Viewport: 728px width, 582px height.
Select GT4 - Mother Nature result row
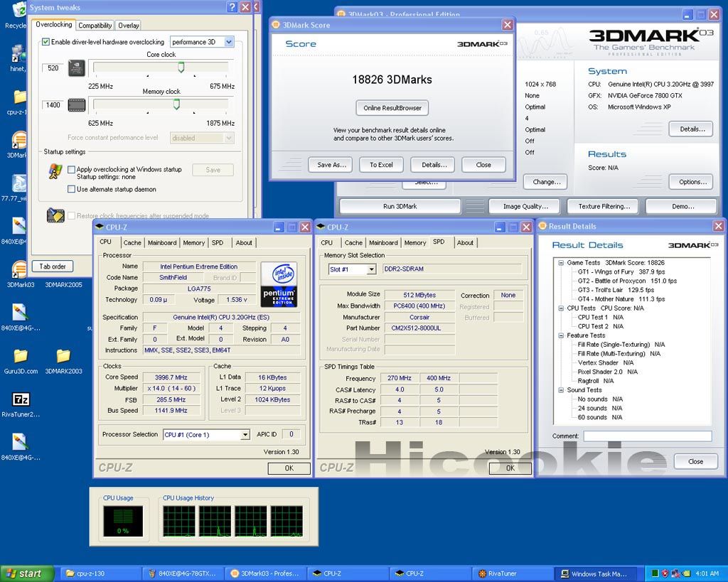pos(621,299)
